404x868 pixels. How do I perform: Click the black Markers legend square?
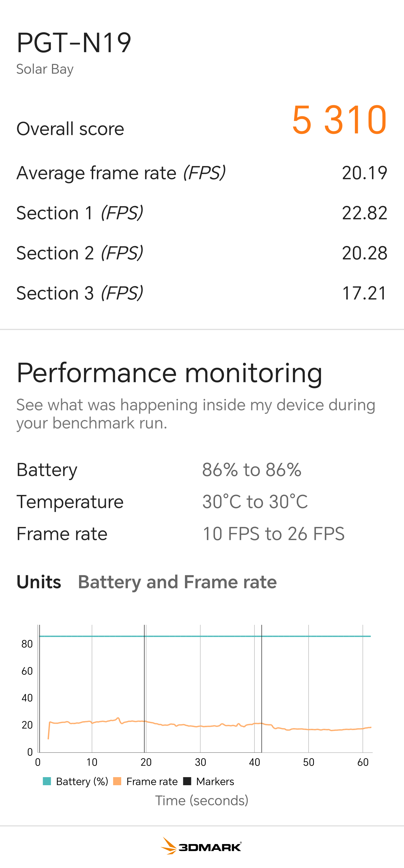click(187, 781)
